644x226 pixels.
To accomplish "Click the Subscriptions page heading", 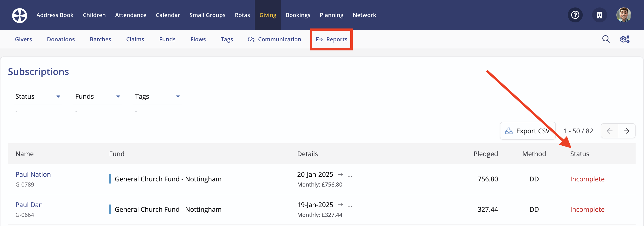I will point(38,72).
